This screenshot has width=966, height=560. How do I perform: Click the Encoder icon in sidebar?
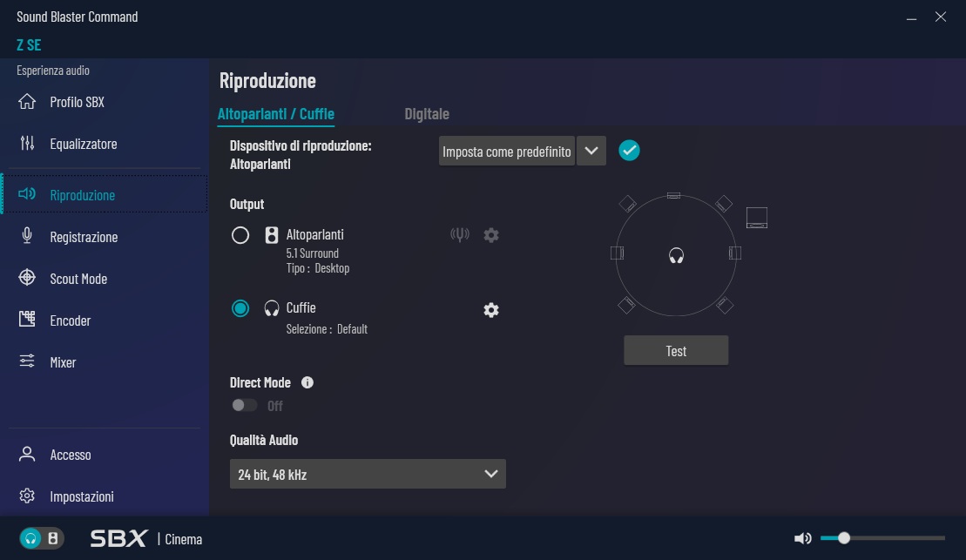[27, 319]
